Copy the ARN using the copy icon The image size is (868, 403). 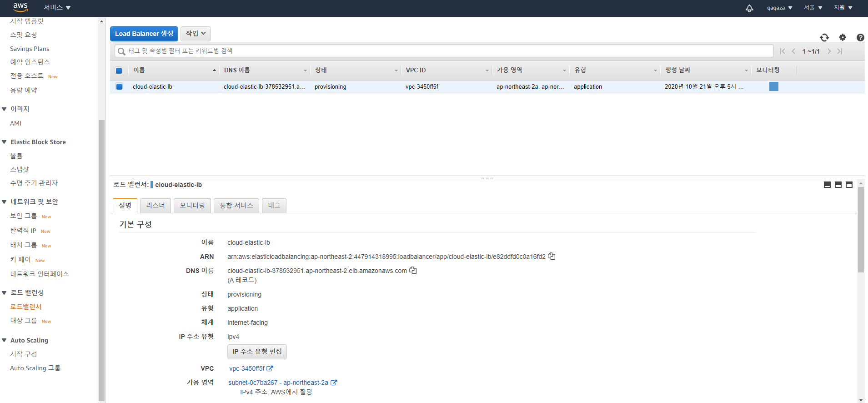point(552,257)
